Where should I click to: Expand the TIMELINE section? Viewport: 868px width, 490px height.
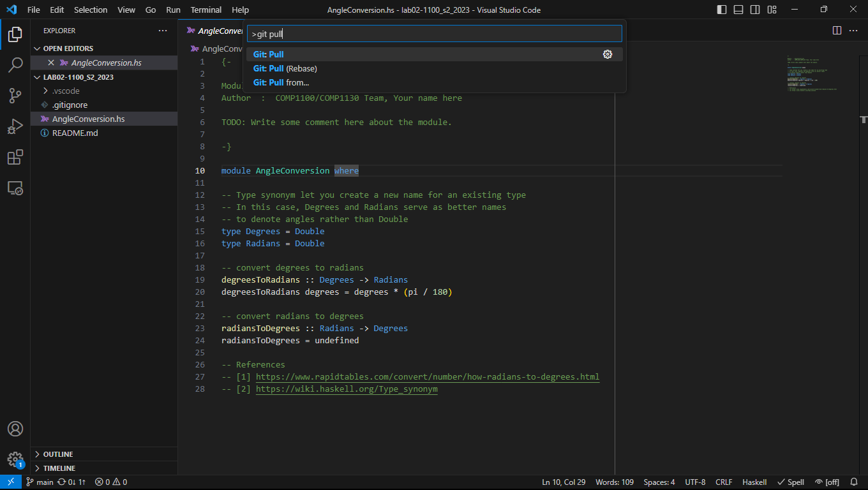(104, 468)
